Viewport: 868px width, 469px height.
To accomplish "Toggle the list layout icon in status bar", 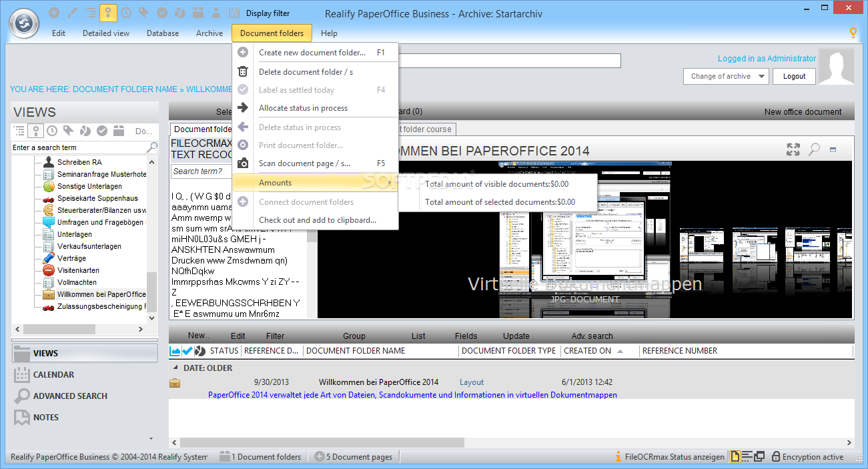I will tap(747, 457).
